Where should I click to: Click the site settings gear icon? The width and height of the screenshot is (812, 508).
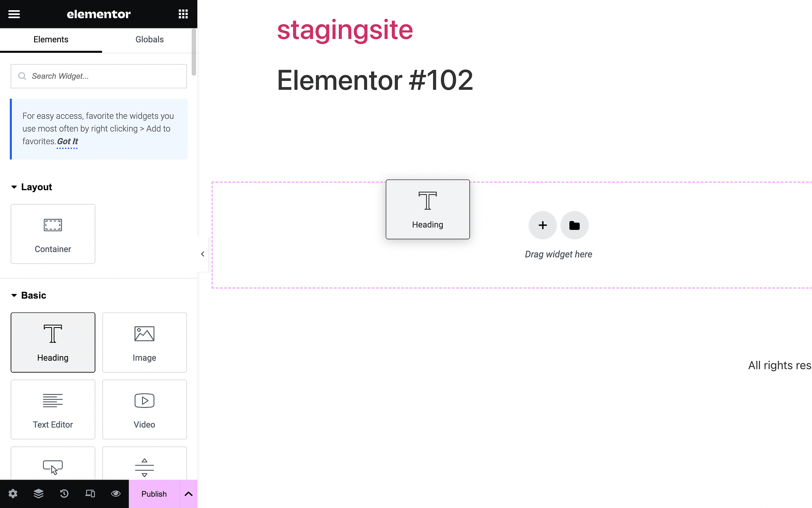[x=13, y=493]
